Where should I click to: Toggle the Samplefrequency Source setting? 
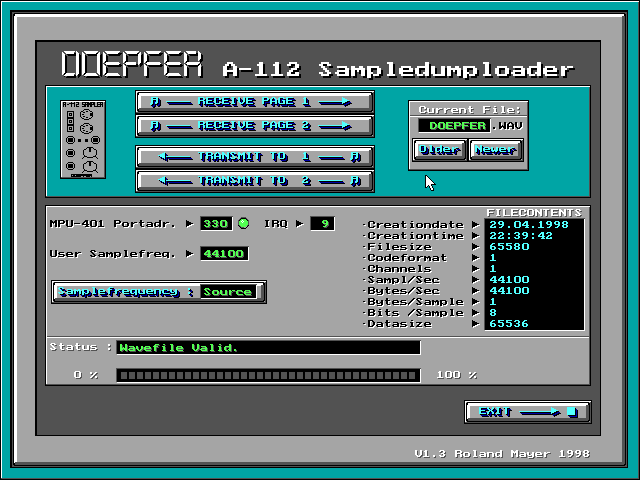pos(159,292)
